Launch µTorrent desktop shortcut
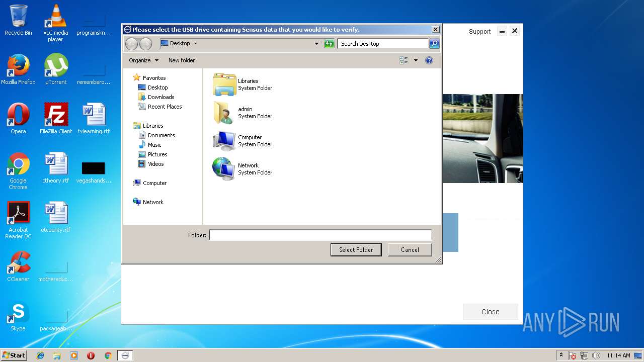 pos(55,69)
